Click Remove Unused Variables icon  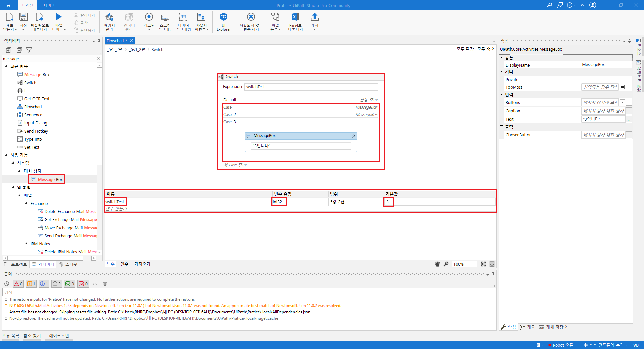coord(251,21)
